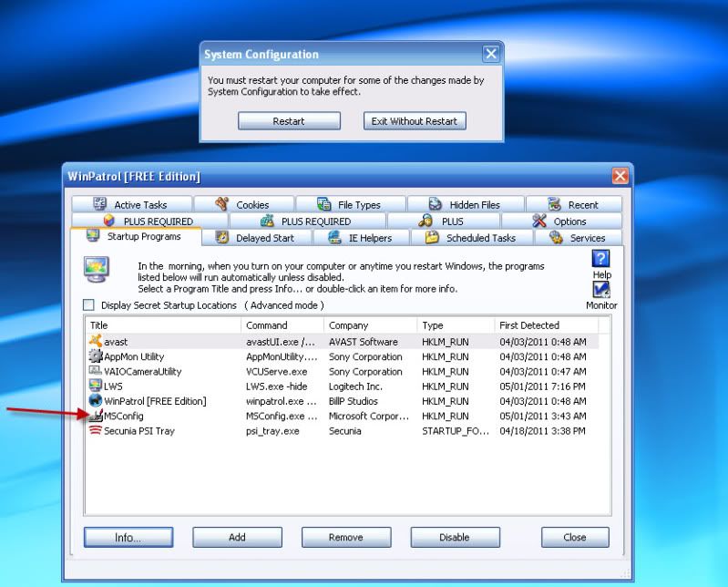Select the Secunia PSI Tray entry

(x=139, y=431)
